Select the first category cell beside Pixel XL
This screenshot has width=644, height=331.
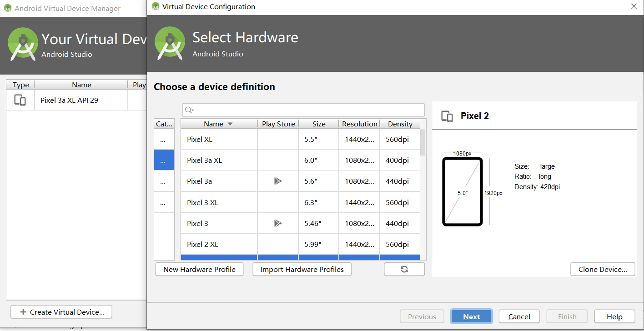tap(164, 139)
